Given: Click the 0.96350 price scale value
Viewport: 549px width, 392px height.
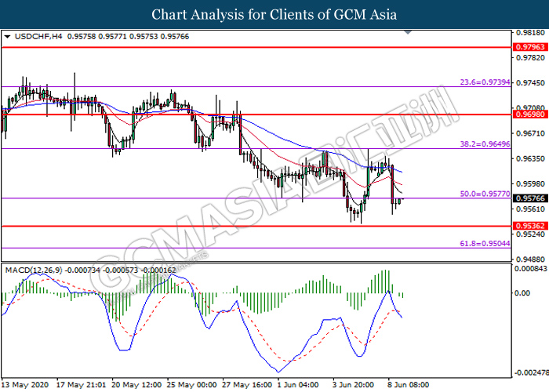Looking at the screenshot, I should point(531,158).
